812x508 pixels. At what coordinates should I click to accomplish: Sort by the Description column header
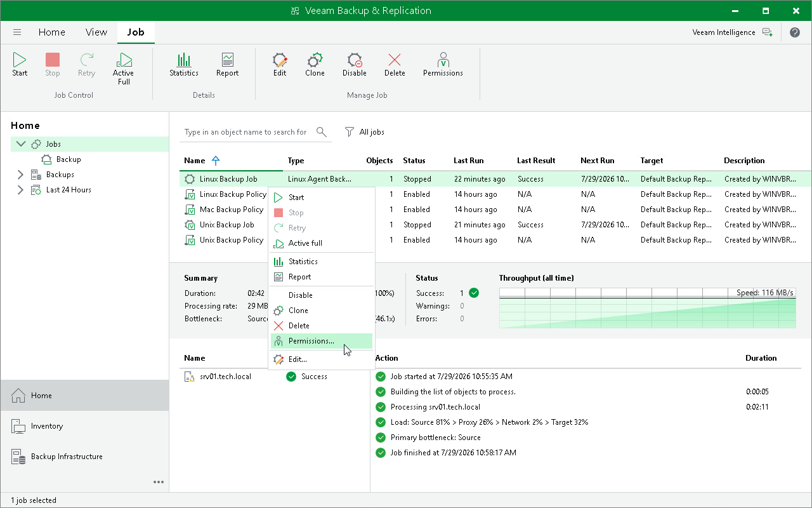744,161
